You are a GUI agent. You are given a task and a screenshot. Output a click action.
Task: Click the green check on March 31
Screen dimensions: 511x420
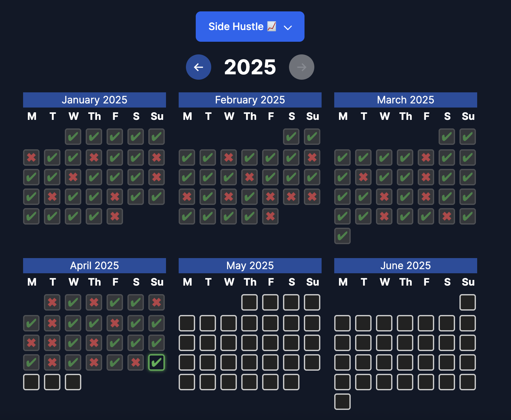342,236
